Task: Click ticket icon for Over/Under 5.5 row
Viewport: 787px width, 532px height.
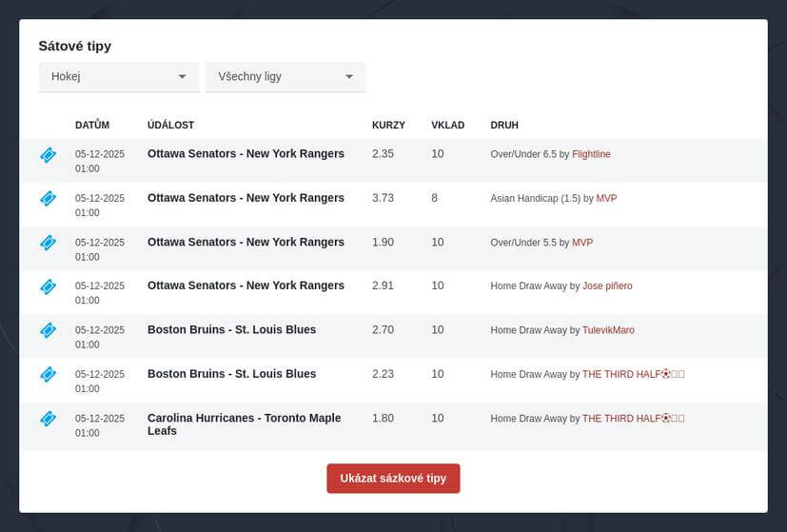Action: (48, 243)
